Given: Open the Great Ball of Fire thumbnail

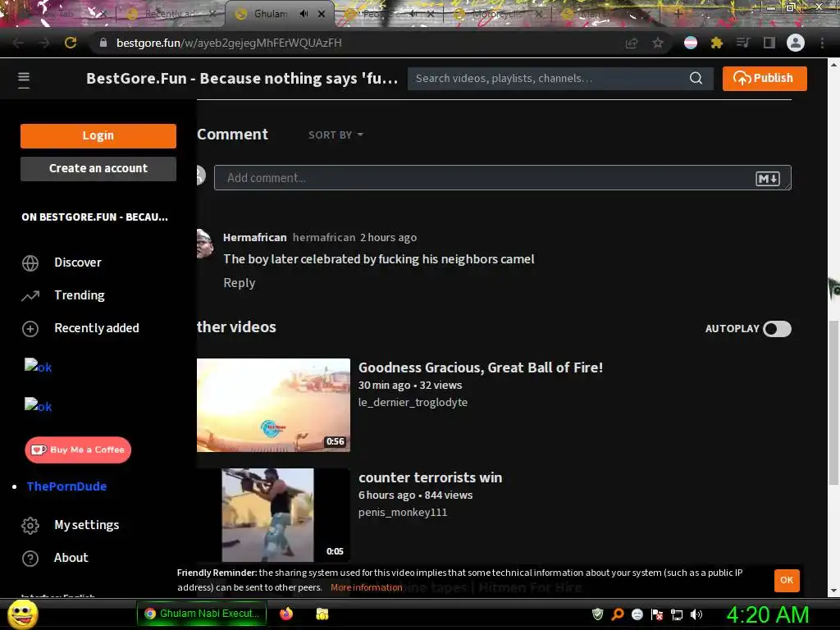Looking at the screenshot, I should tap(273, 405).
